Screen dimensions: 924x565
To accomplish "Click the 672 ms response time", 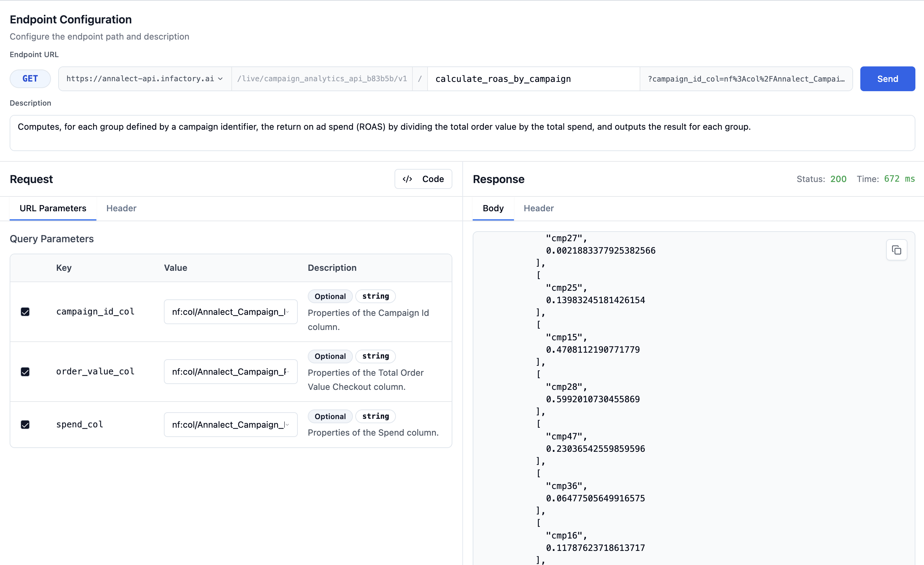I will pos(899,179).
